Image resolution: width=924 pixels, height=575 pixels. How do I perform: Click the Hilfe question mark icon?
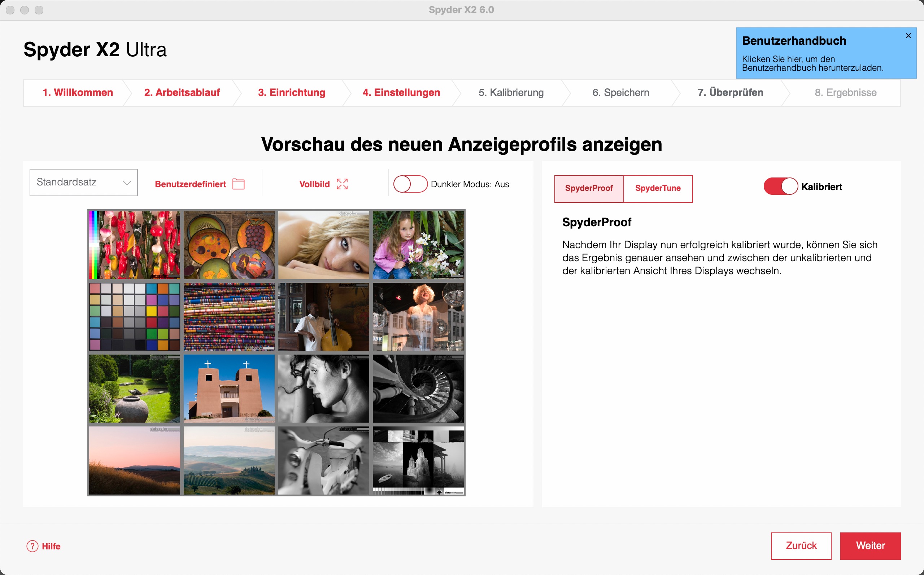(32, 546)
